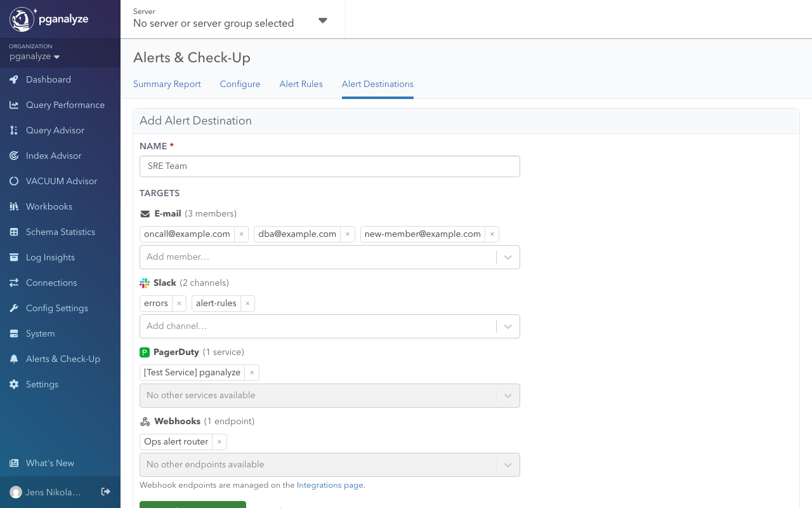Click the Query Advisor icon
The image size is (812, 508).
[x=14, y=130]
